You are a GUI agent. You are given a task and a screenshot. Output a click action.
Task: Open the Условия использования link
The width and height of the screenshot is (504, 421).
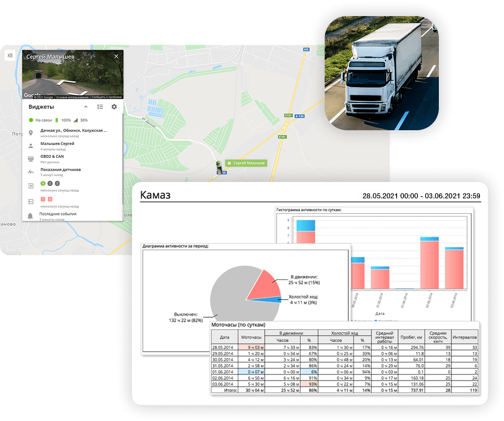72,97
